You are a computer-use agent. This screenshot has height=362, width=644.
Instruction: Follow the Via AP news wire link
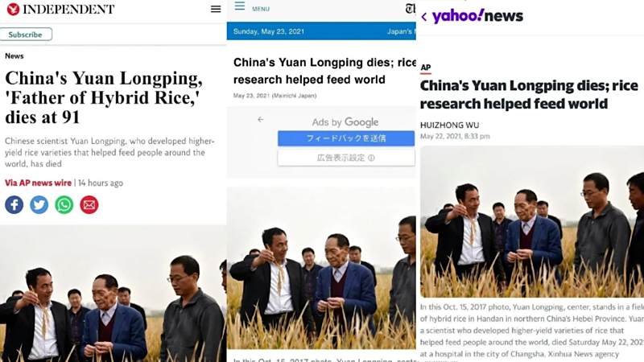click(38, 183)
